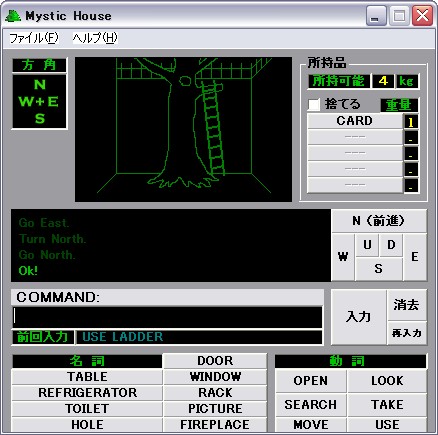Click the 入力 enter button
438x435 pixels.
359,317
